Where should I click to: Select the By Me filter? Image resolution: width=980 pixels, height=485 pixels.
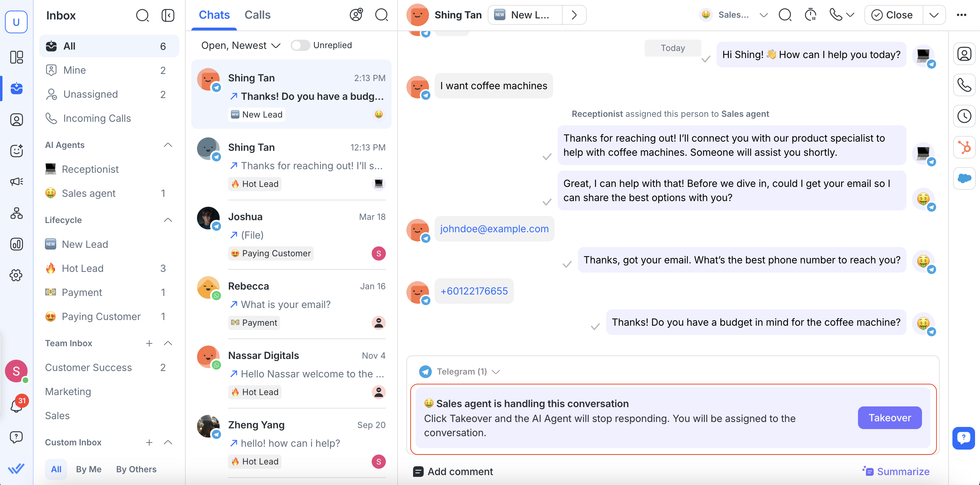88,469
